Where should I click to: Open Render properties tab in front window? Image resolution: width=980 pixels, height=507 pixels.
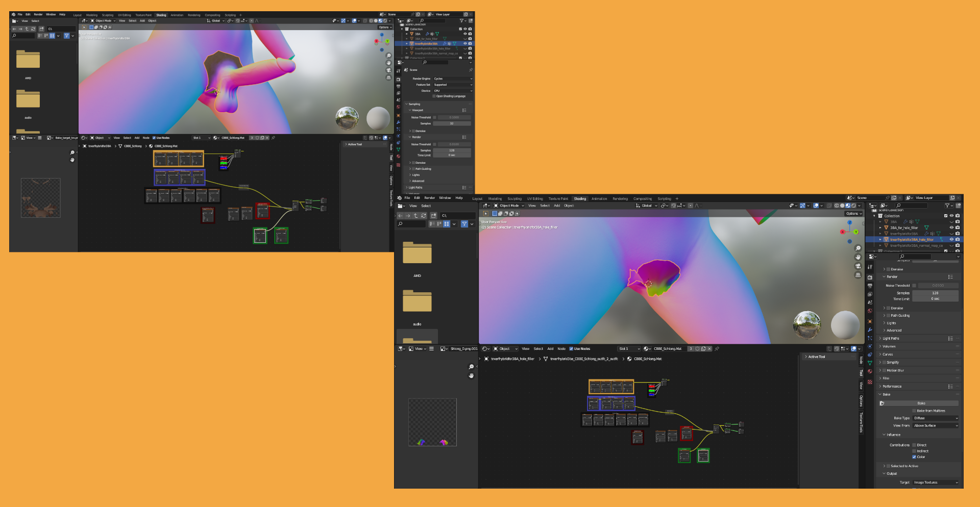coord(870,277)
